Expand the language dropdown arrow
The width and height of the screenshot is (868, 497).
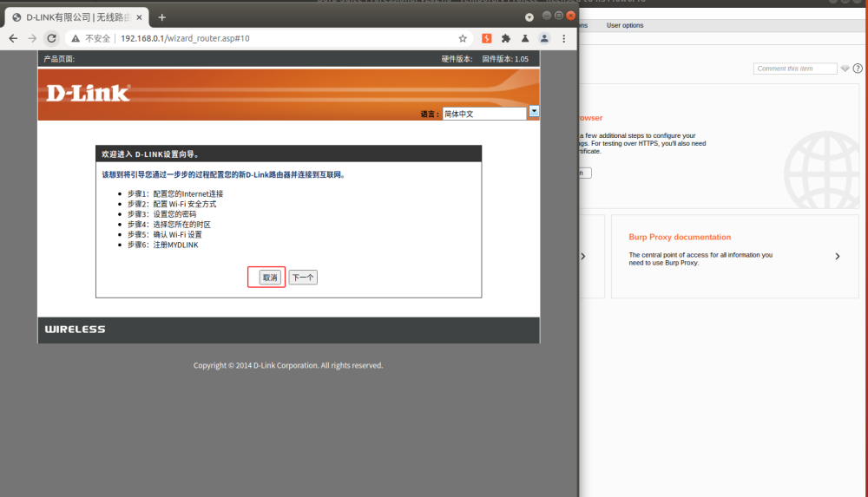534,111
